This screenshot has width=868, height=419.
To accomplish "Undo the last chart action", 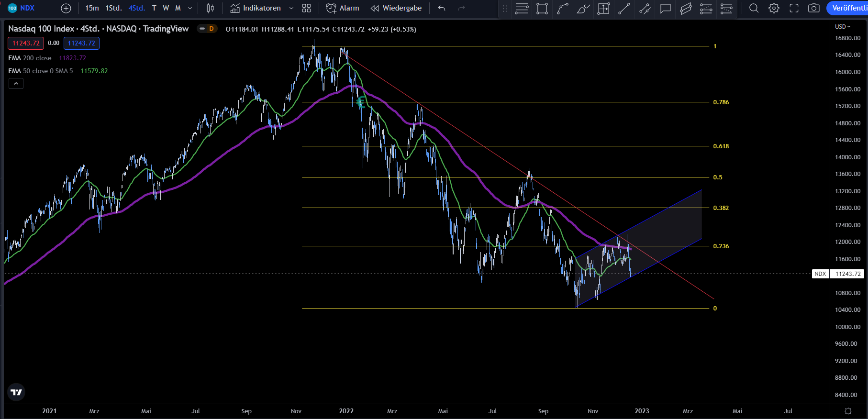I will pos(442,8).
